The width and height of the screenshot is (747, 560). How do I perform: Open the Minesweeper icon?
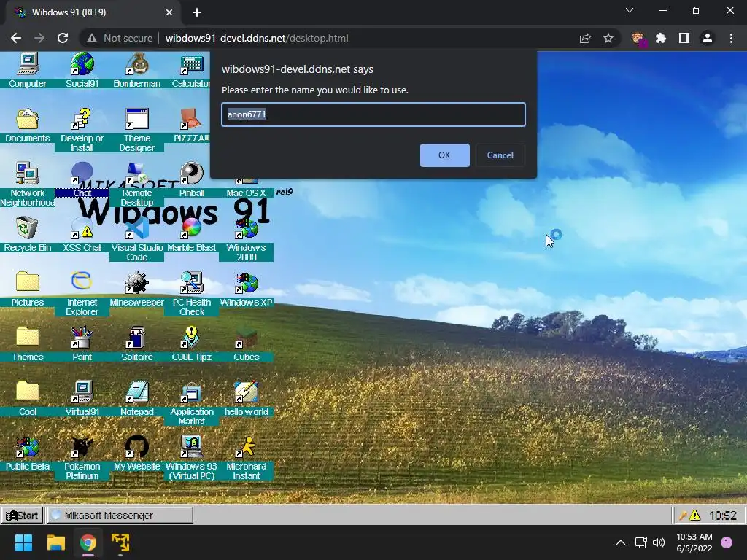pyautogui.click(x=136, y=282)
